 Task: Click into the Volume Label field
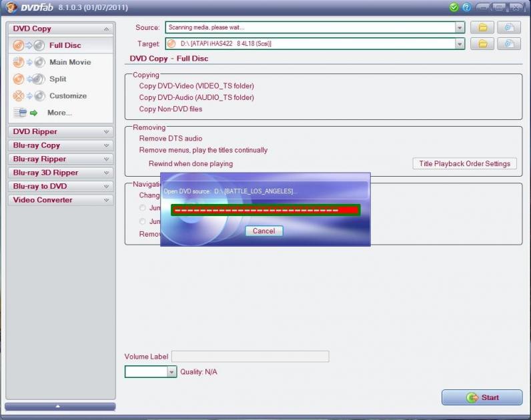(x=250, y=357)
